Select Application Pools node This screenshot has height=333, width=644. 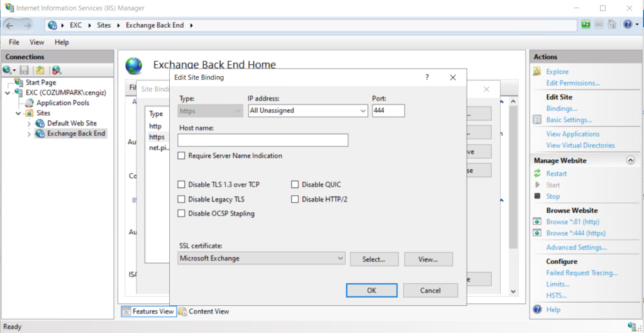(x=63, y=103)
